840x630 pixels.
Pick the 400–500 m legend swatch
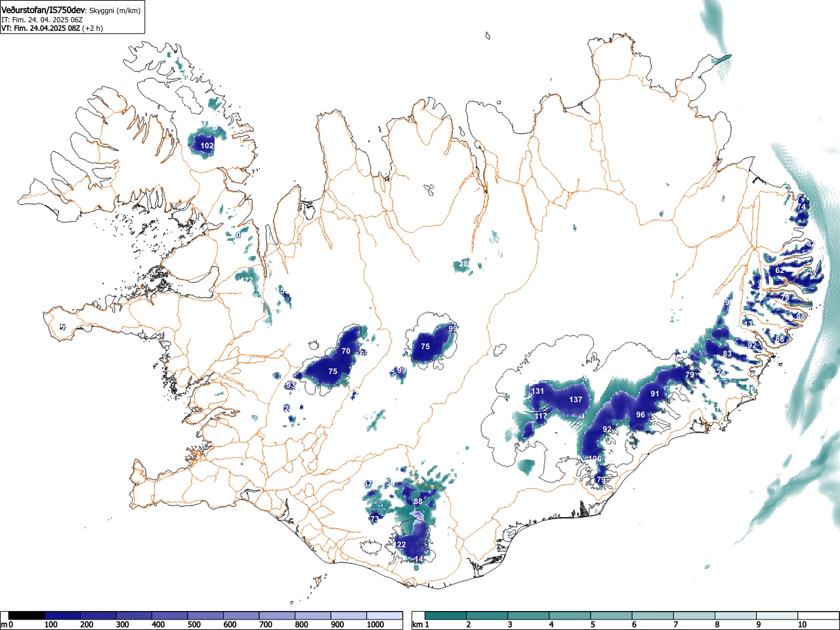click(169, 616)
